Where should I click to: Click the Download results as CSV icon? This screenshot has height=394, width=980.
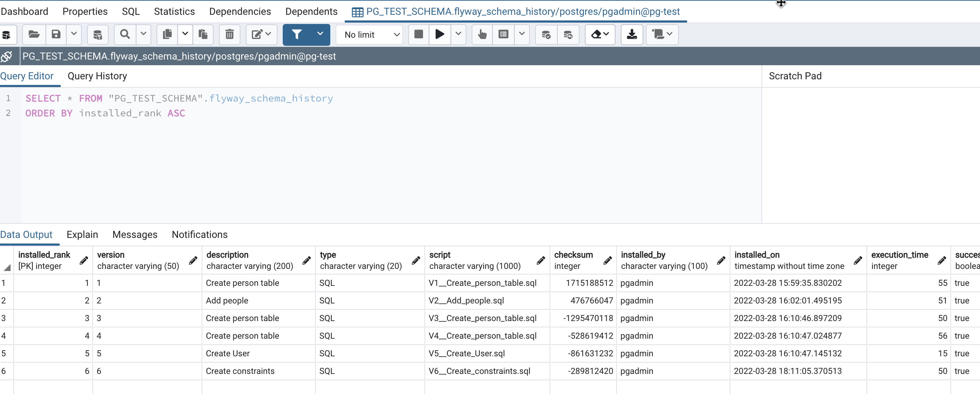[x=631, y=35]
